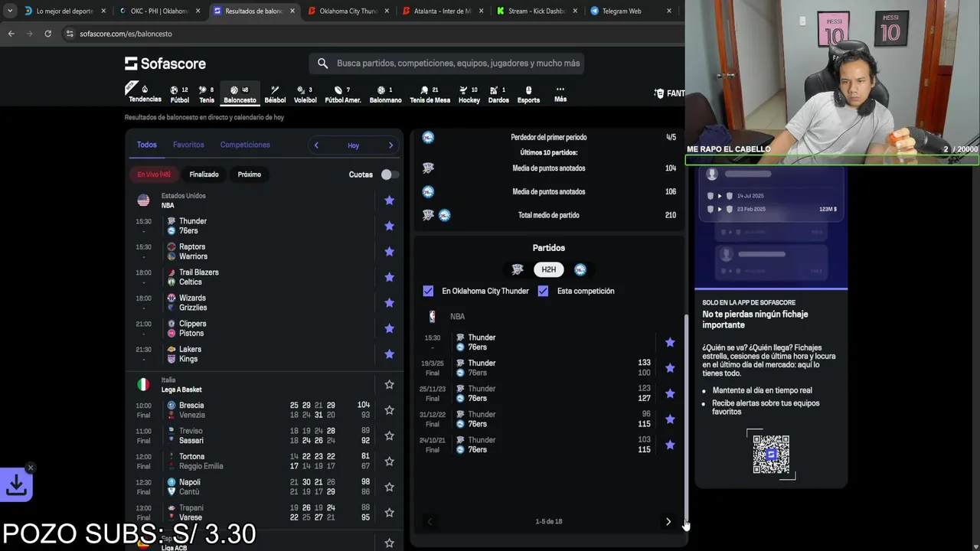Filter by Próximo matches

250,174
